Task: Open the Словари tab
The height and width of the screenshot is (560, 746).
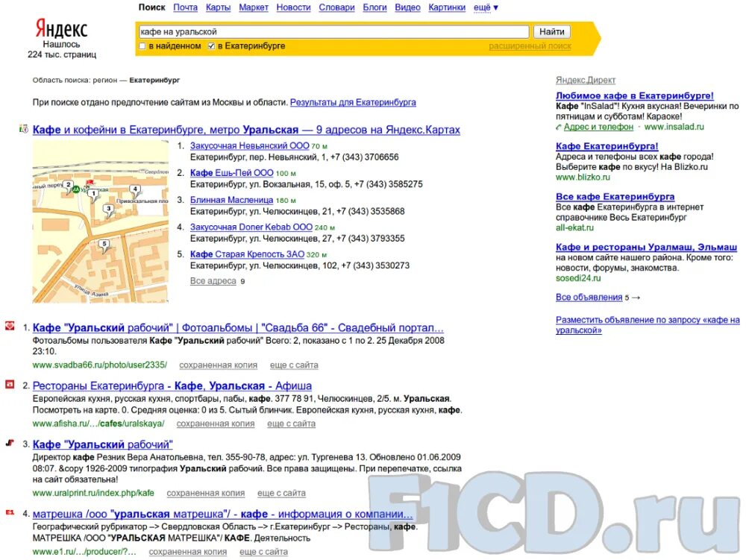Action: coord(336,7)
